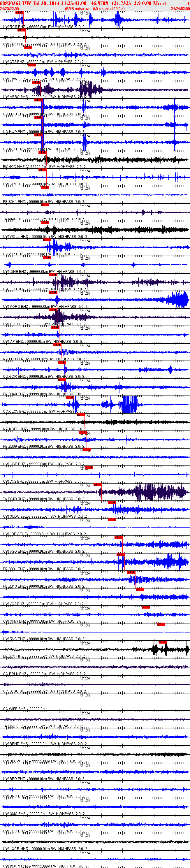190x868 pixels.
Task: Click the red pick marker above the PB B013 trace
Action: (x=131, y=572)
